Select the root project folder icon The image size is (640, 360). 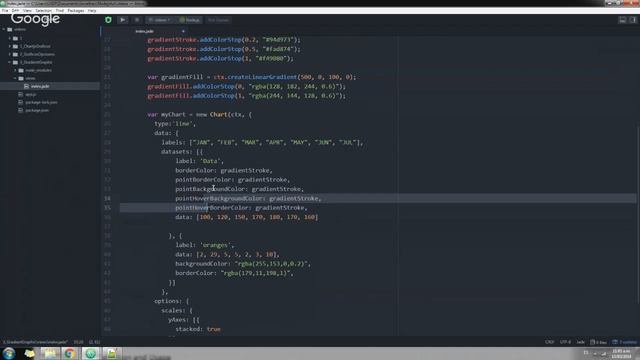click(10, 29)
